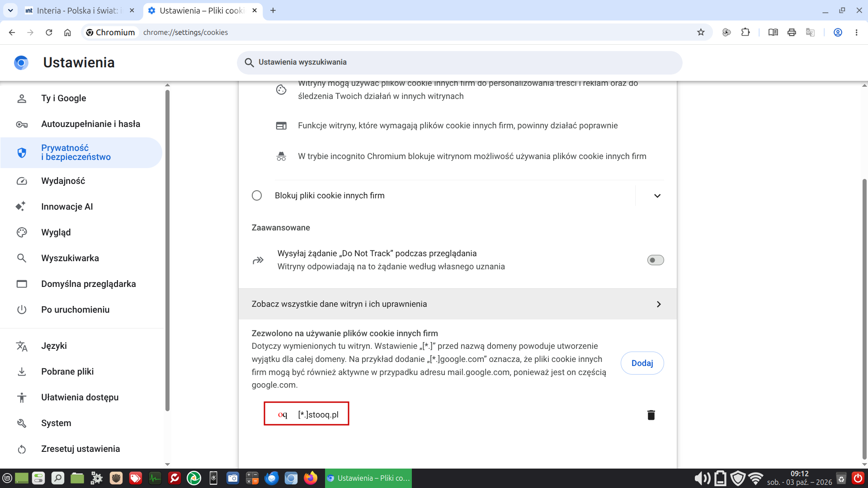Click the volume speaker tray icon
Viewport: 868px width, 488px height.
point(702,478)
